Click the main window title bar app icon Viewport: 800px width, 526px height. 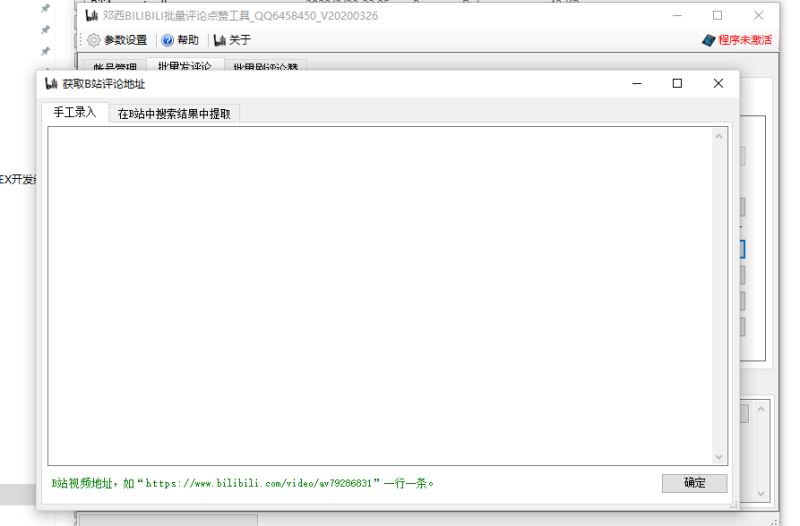[x=91, y=16]
